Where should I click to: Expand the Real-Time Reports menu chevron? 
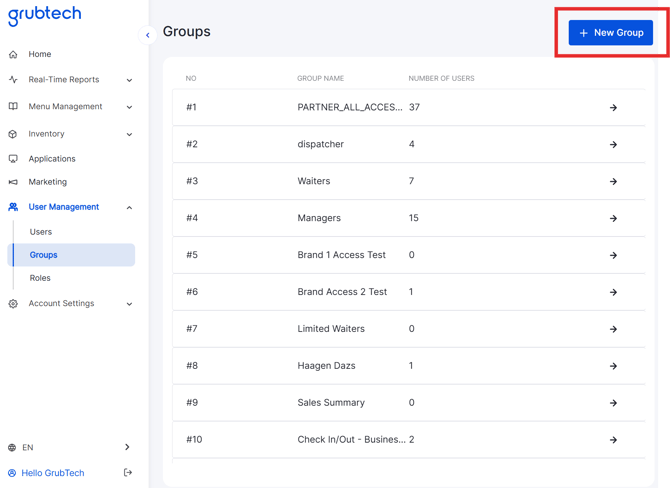point(129,80)
